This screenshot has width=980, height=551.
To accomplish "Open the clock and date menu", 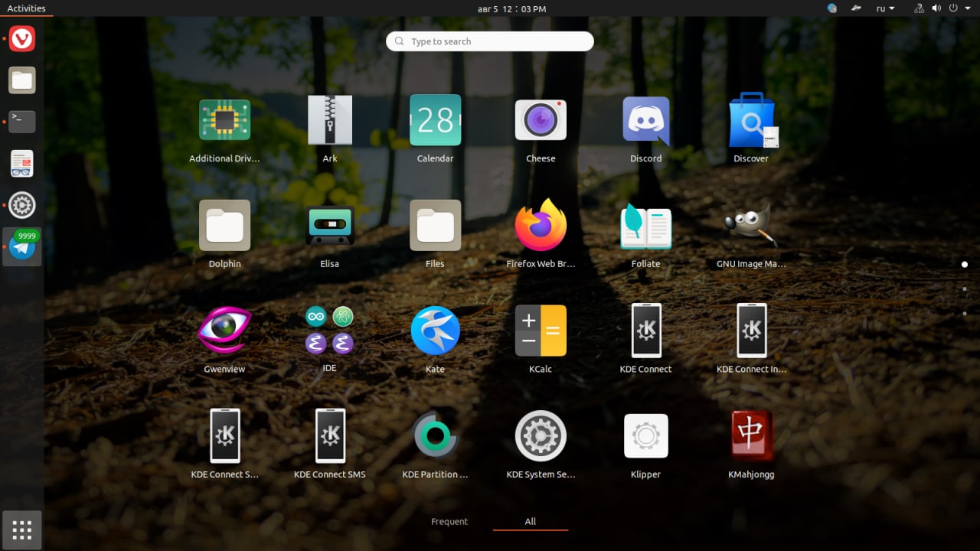I will [511, 8].
